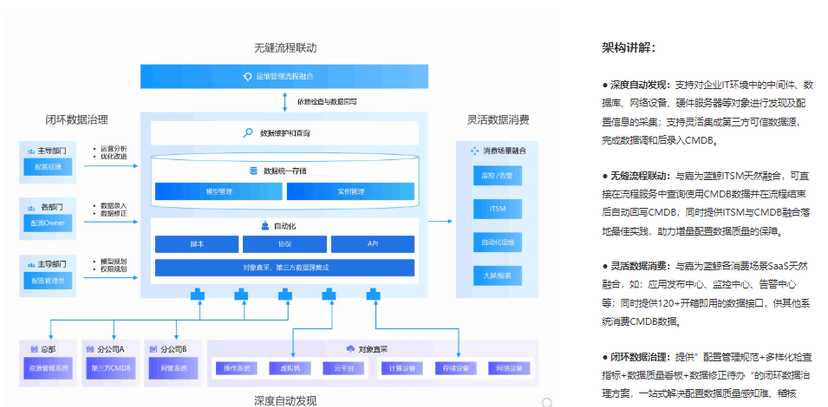Click the 网管系统 box
Screen dimensions: 828x407
point(173,368)
